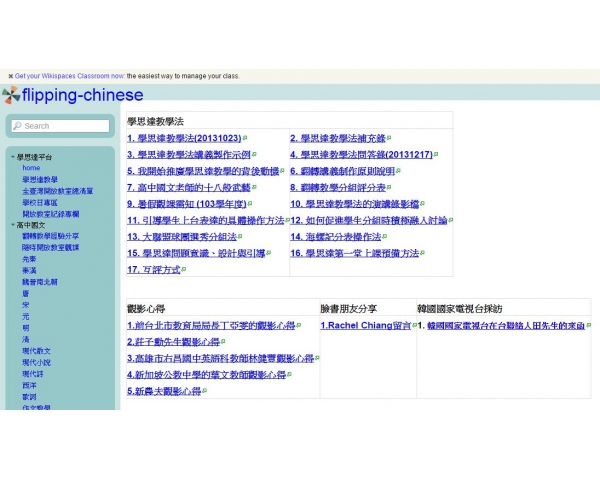Open 學思達教學 in the sidebar
The height and width of the screenshot is (480, 600).
click(40, 180)
